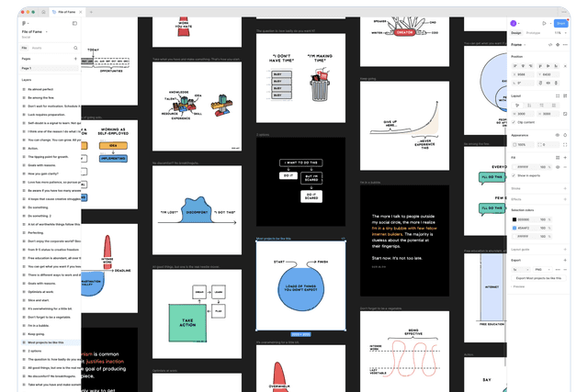The height and width of the screenshot is (392, 588).
Task: Click the blue Share button
Action: [561, 23]
